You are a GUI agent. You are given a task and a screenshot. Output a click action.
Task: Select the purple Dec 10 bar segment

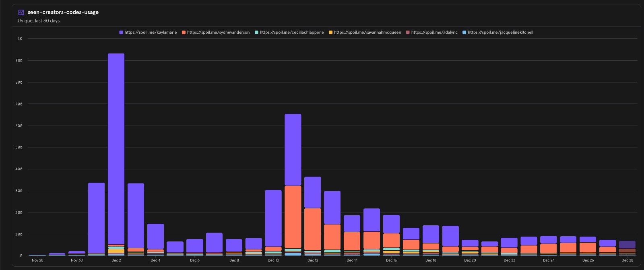point(273,218)
